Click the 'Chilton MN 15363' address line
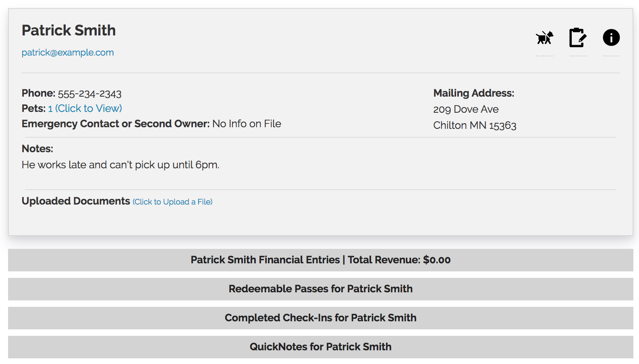 pos(475,125)
